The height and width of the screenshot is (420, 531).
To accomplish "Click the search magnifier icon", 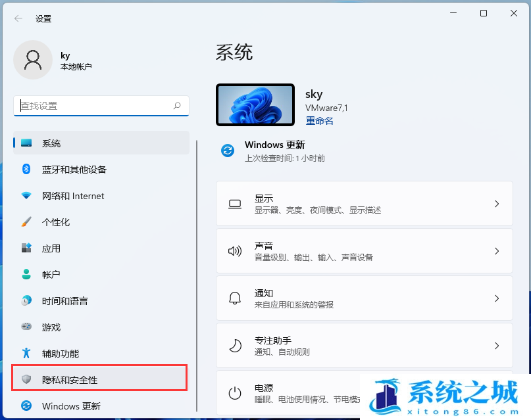I will coord(177,106).
